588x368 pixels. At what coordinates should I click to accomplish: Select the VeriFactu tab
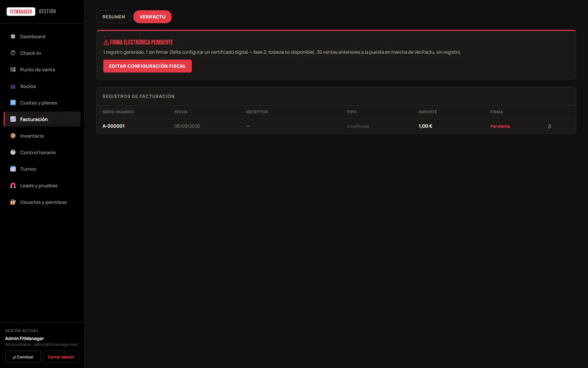[x=153, y=17]
